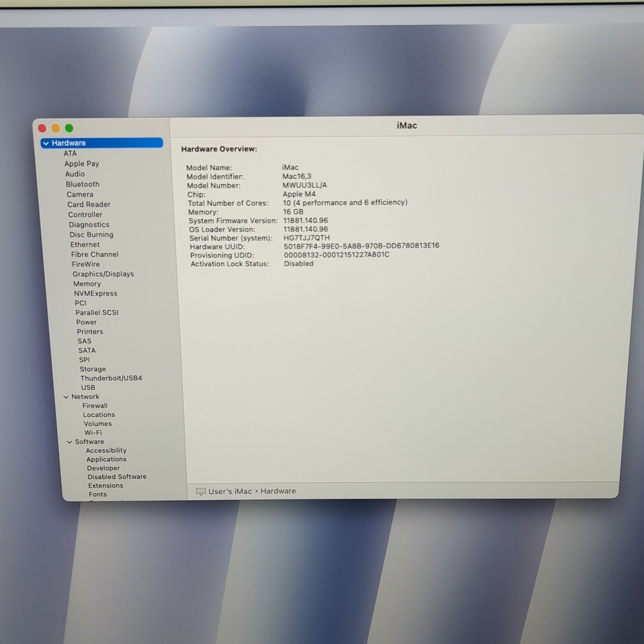Show Ethernet hardware details
Viewport: 644px width, 644px height.
(85, 245)
